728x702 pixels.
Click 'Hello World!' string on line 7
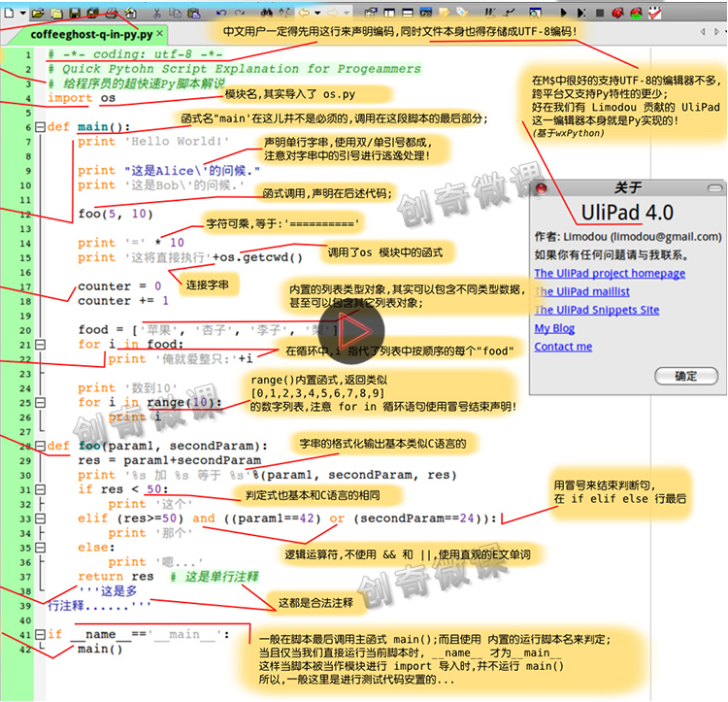tap(177, 142)
